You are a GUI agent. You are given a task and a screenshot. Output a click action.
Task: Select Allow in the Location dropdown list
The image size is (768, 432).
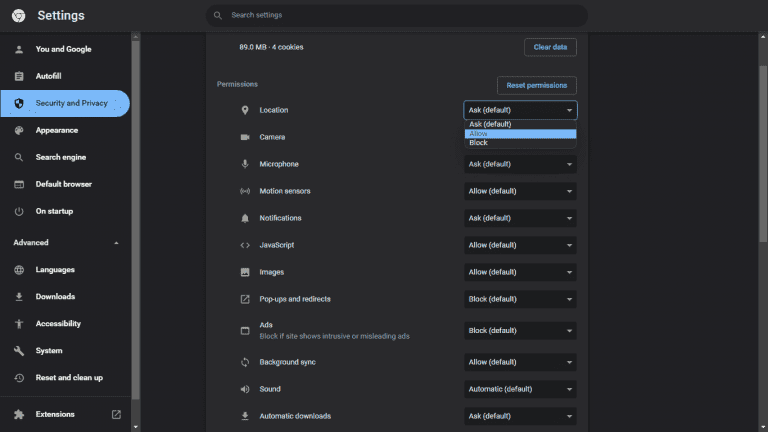[x=520, y=133]
